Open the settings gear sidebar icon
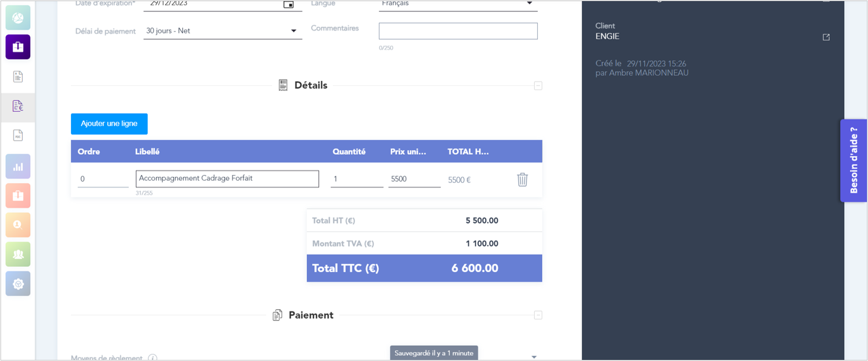Screen dimensions: 868x361 tap(18, 284)
